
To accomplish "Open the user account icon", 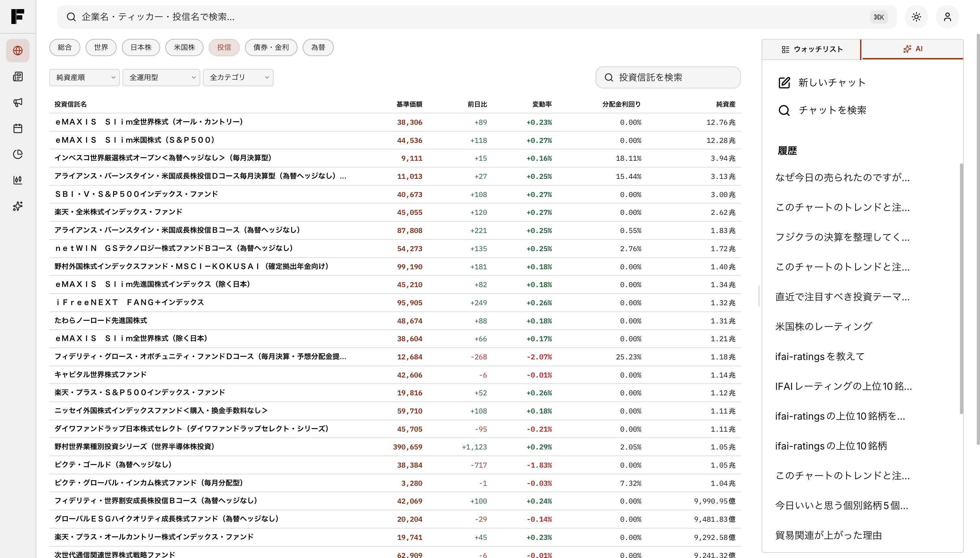I will click(x=947, y=17).
